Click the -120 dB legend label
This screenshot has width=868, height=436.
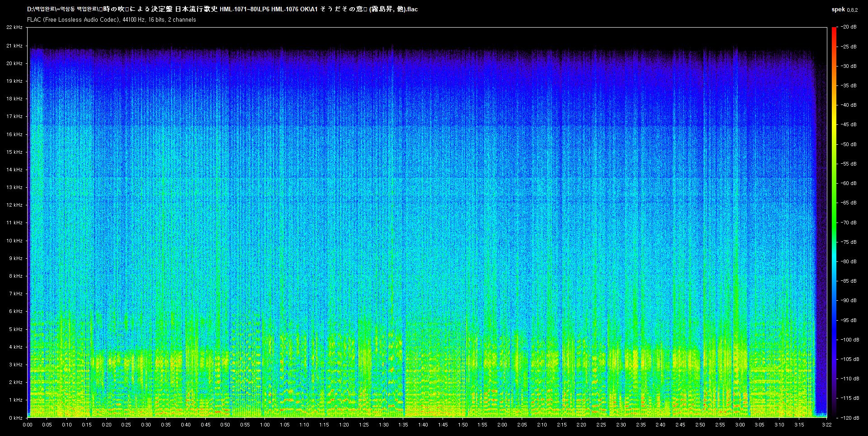pos(850,418)
